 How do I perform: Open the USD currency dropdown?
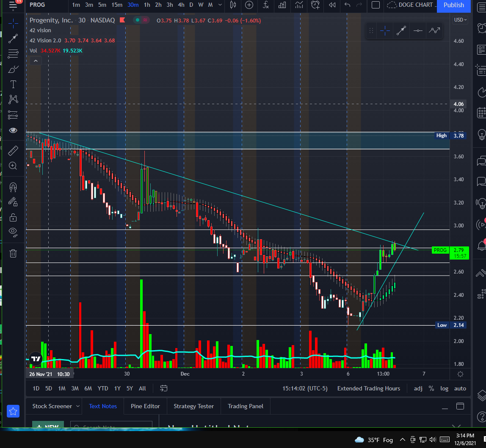click(460, 20)
